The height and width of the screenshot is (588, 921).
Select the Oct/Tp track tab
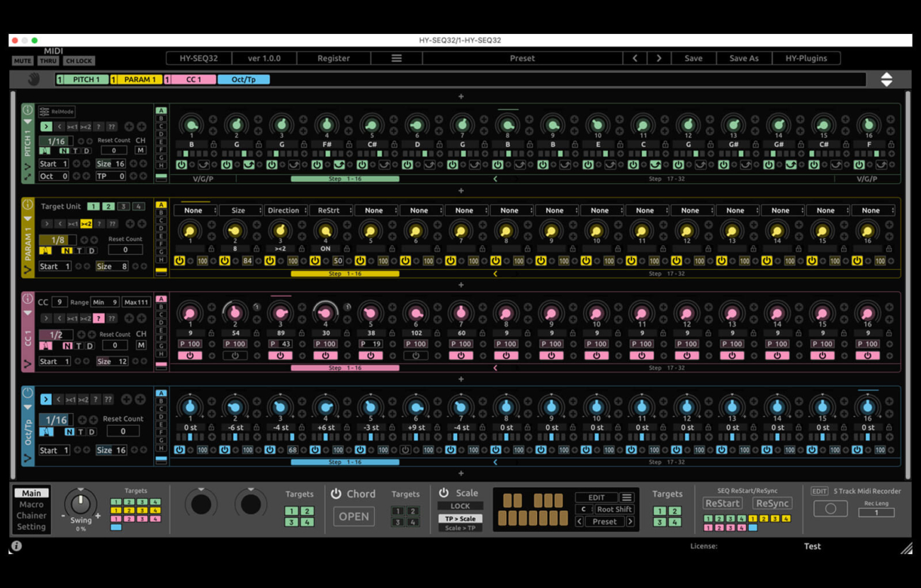(x=244, y=80)
